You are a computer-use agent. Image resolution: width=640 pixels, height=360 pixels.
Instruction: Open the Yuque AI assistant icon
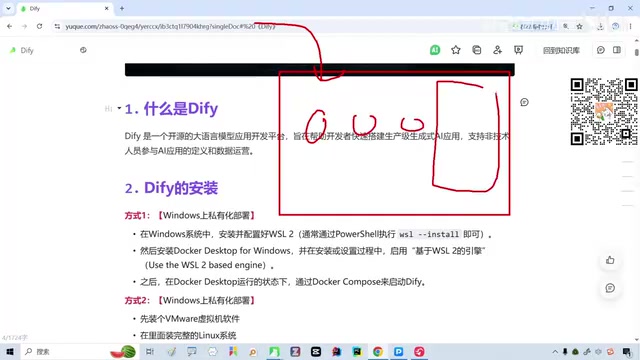point(435,50)
